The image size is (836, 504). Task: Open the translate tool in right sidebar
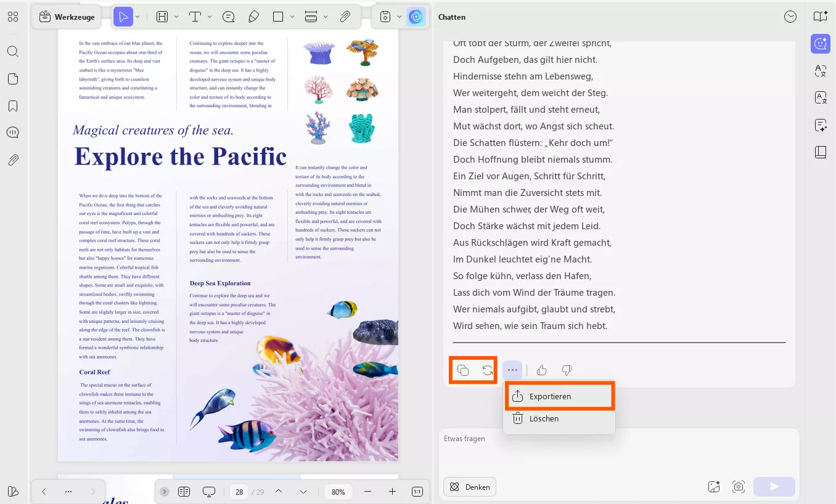(x=821, y=71)
